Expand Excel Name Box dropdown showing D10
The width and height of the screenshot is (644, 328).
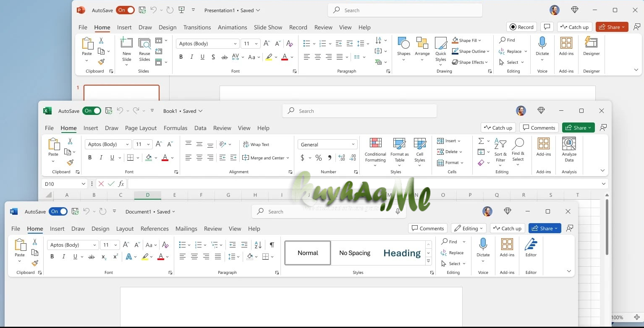click(x=84, y=184)
